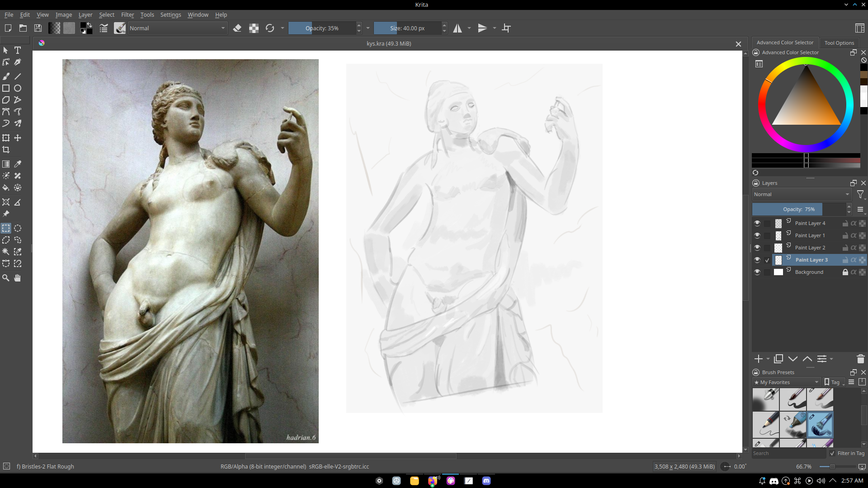Select the Gradient tool

pos(6,164)
